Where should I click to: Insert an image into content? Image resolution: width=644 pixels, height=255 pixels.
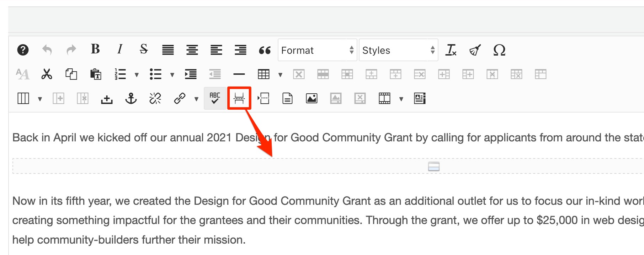[312, 98]
